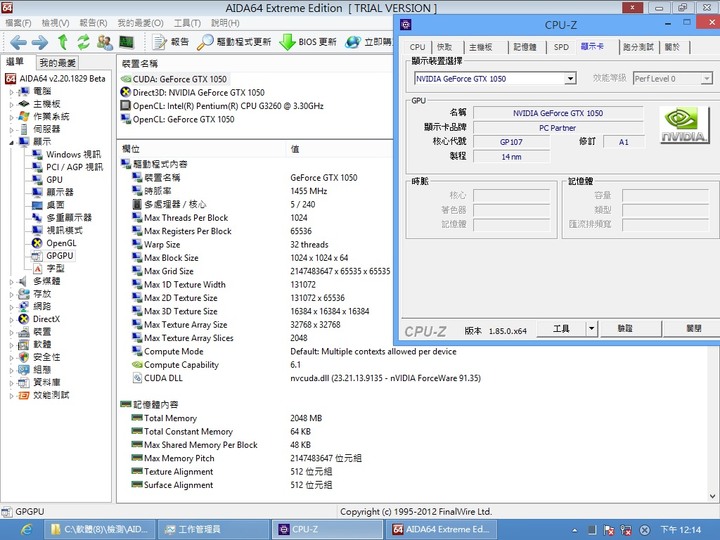Click the AIDA64 forward arrow icon
Image resolution: width=720 pixels, height=540 pixels.
(x=40, y=42)
